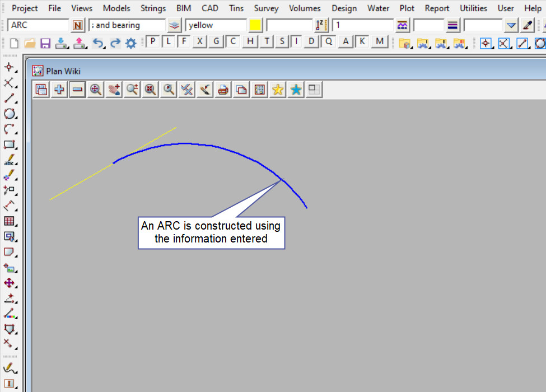Click the yellow colour swatch
The image size is (546, 392).
(x=255, y=25)
